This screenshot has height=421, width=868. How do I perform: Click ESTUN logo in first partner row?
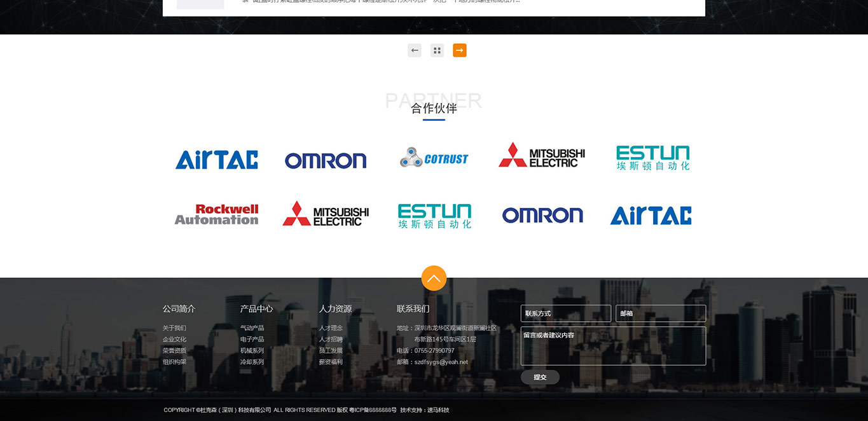tap(653, 157)
